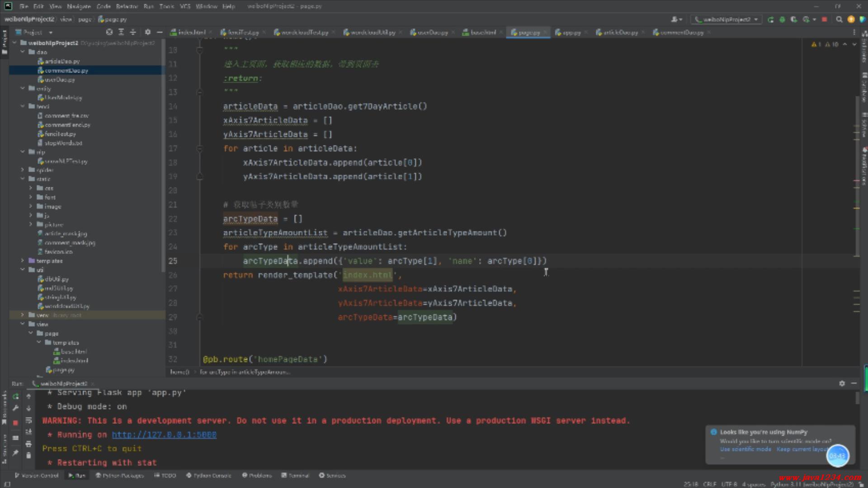Rerun the app in Run panel

16,396
